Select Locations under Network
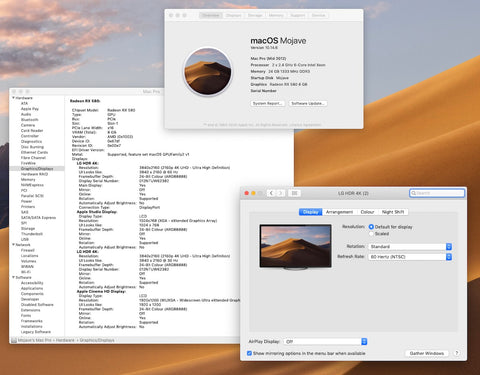This screenshot has width=480, height=375. (29, 256)
